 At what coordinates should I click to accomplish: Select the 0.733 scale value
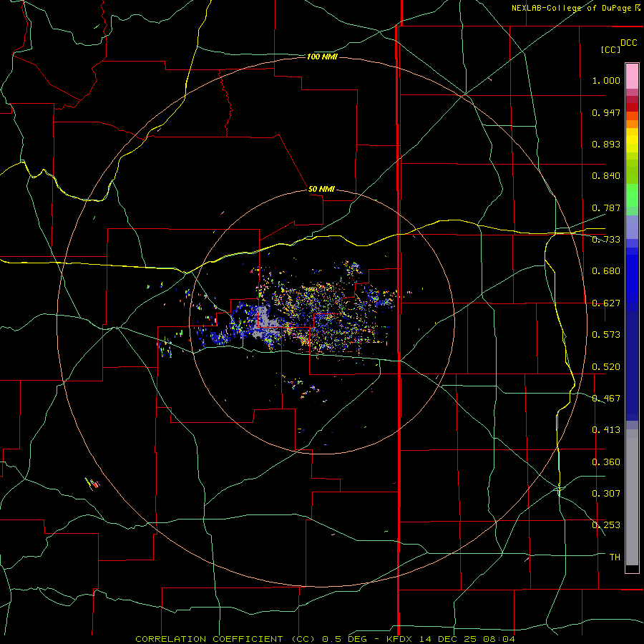point(606,240)
